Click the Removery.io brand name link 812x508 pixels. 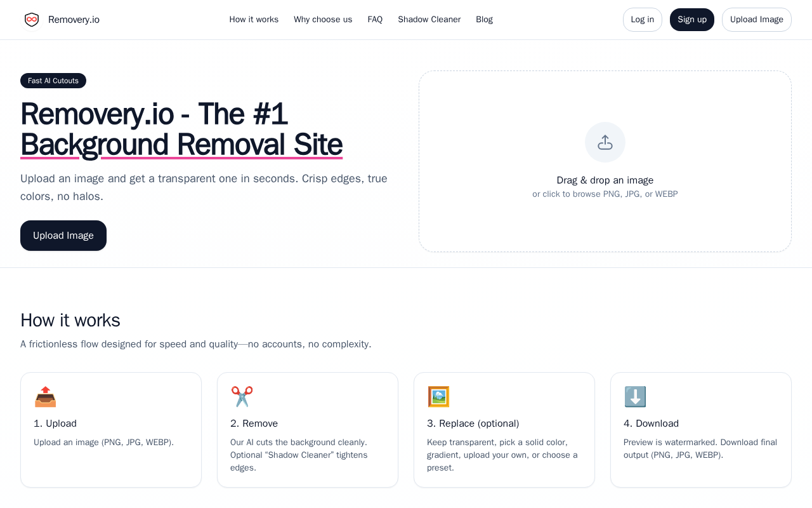[74, 20]
